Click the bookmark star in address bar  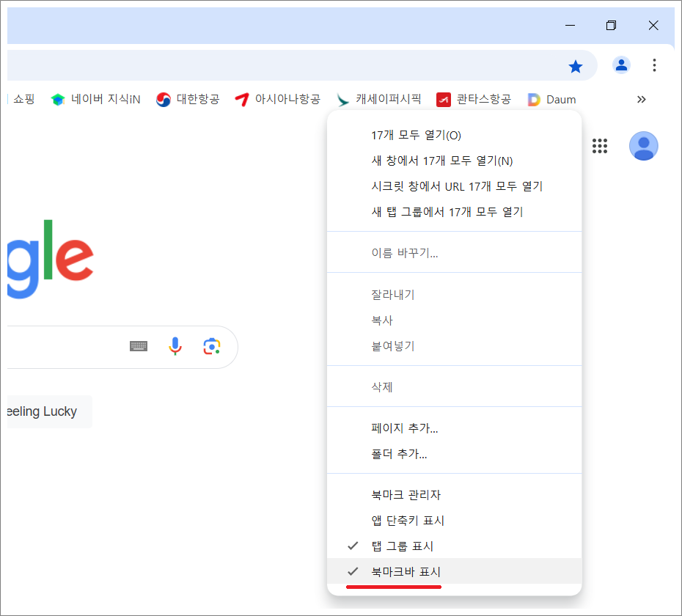click(576, 65)
